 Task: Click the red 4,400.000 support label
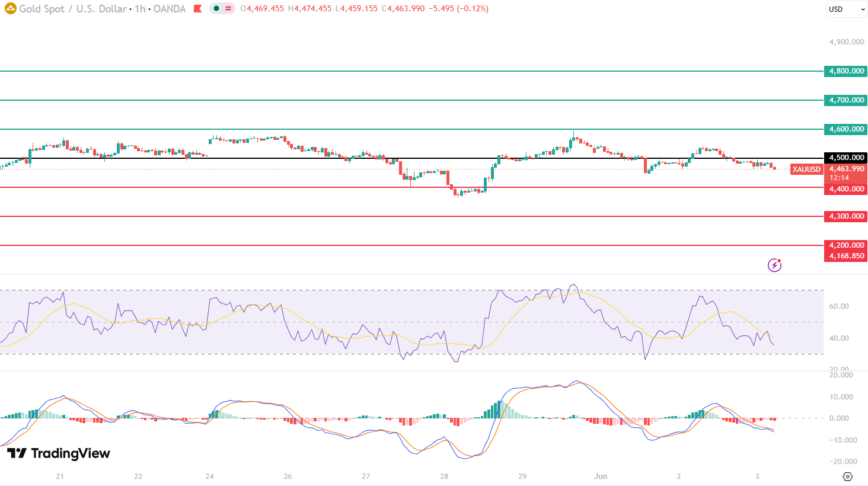click(845, 189)
